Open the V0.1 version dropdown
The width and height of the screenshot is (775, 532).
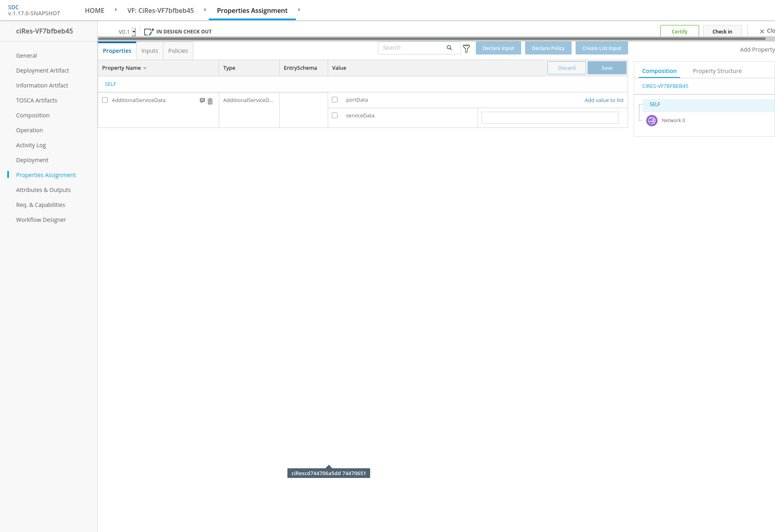(x=134, y=32)
